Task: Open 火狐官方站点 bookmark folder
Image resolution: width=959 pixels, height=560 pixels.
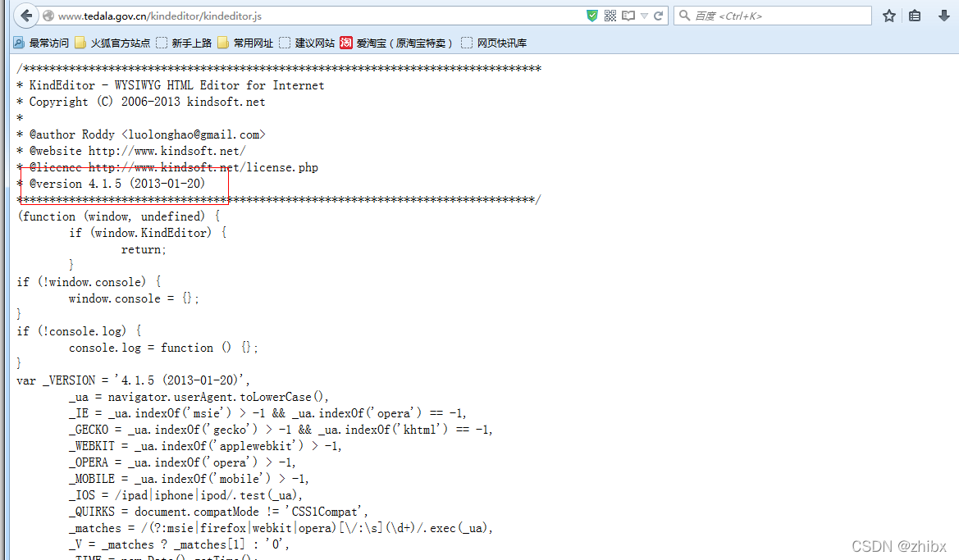Action: pyautogui.click(x=112, y=43)
